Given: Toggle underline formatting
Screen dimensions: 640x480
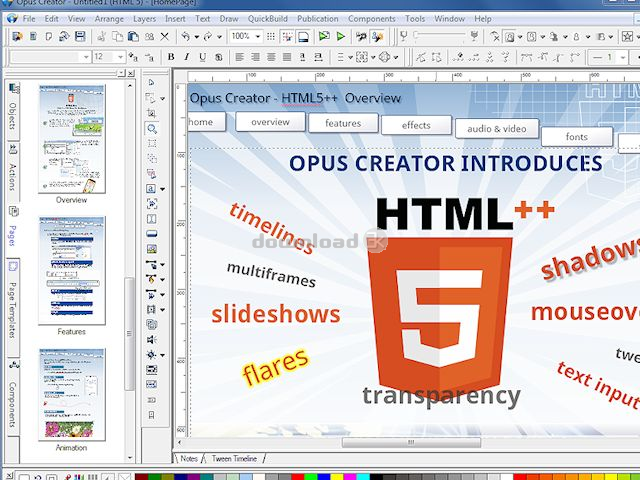Looking at the screenshot, I should (202, 57).
